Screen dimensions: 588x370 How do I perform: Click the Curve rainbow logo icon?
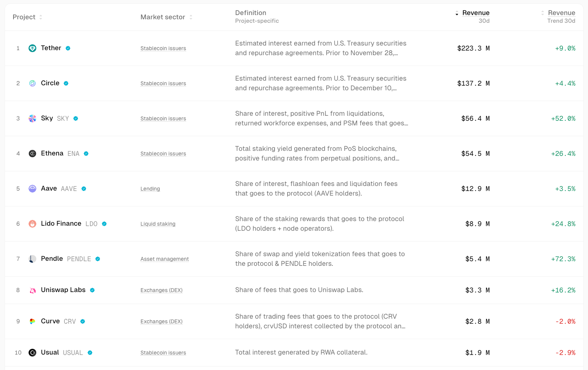click(32, 321)
